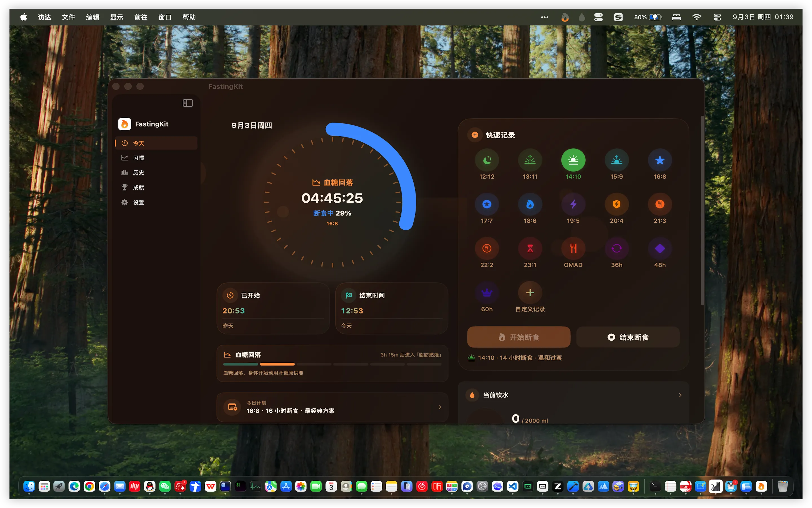Click the 已开始 clock icon
Viewport: 812px width, 508px height.
pos(230,295)
